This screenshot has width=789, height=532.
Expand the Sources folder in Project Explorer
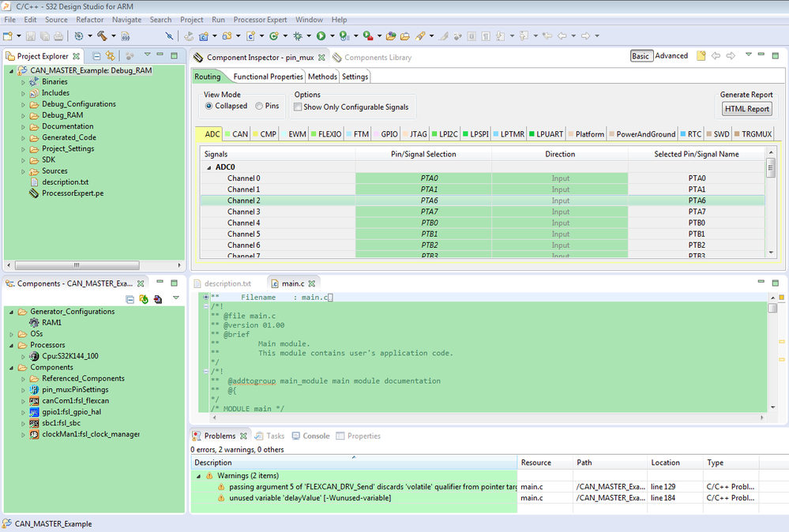point(24,171)
